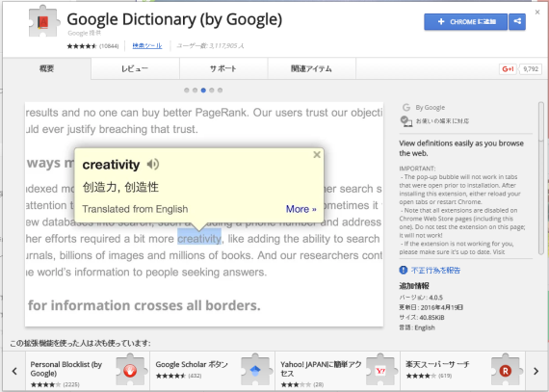Viewport: 549px width, 392px height.
Task: Open the share button beside add button
Action: (517, 22)
